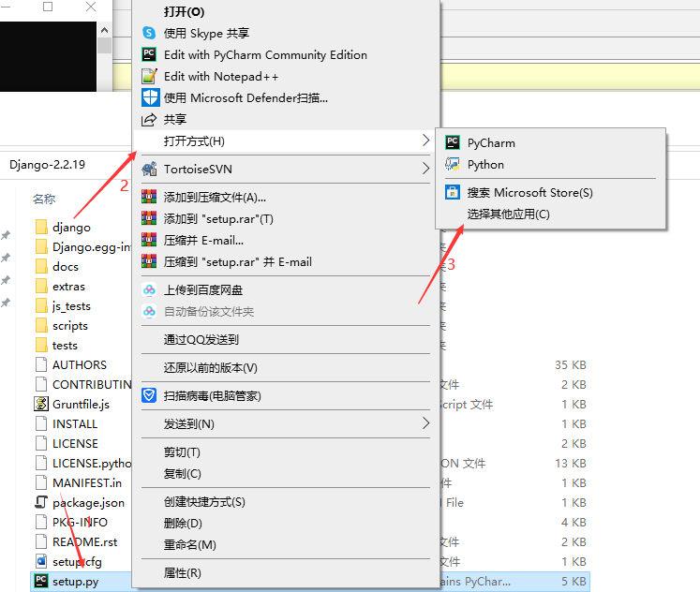The height and width of the screenshot is (592, 700).
Task: Expand the 打开方式(H) submenu arrow
Action: (x=425, y=141)
